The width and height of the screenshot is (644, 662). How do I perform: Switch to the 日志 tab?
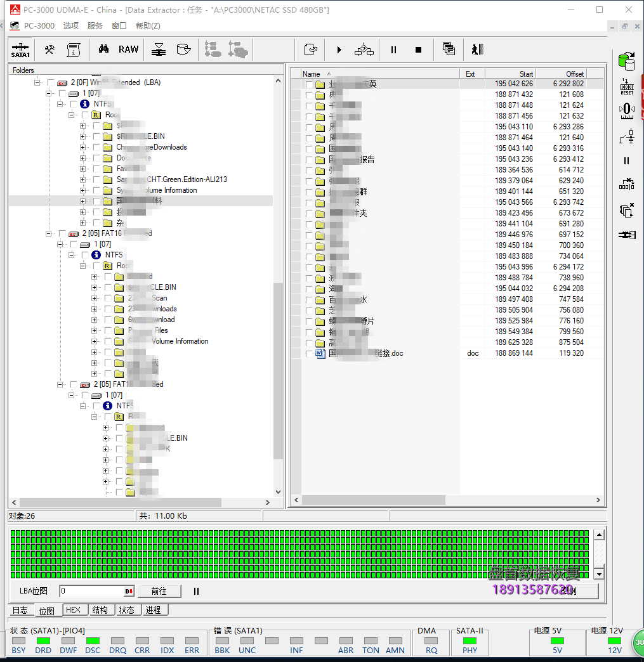click(x=20, y=610)
